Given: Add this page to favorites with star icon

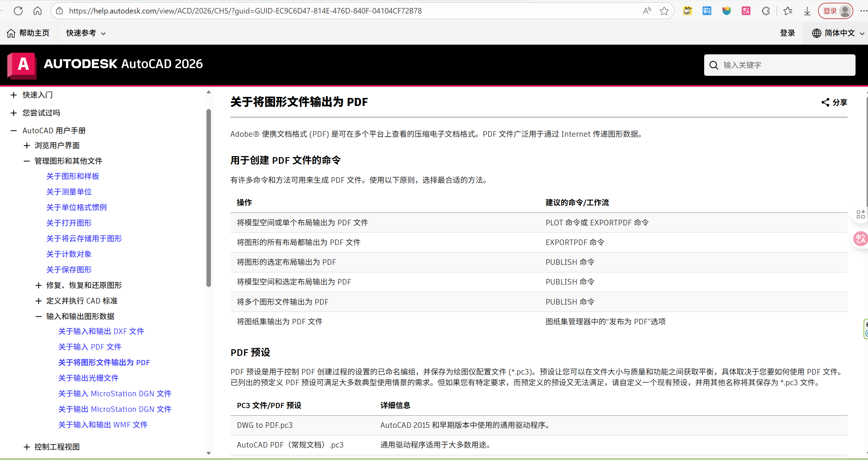Looking at the screenshot, I should point(664,11).
